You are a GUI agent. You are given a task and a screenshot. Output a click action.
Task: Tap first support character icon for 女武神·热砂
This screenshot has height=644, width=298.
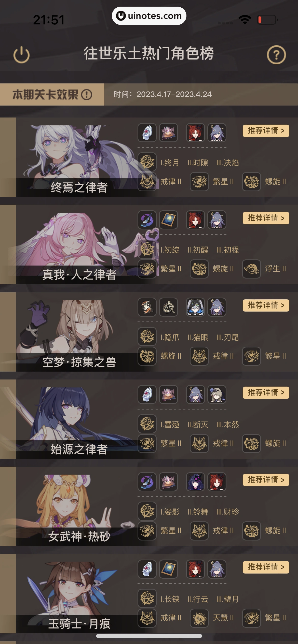195,482
